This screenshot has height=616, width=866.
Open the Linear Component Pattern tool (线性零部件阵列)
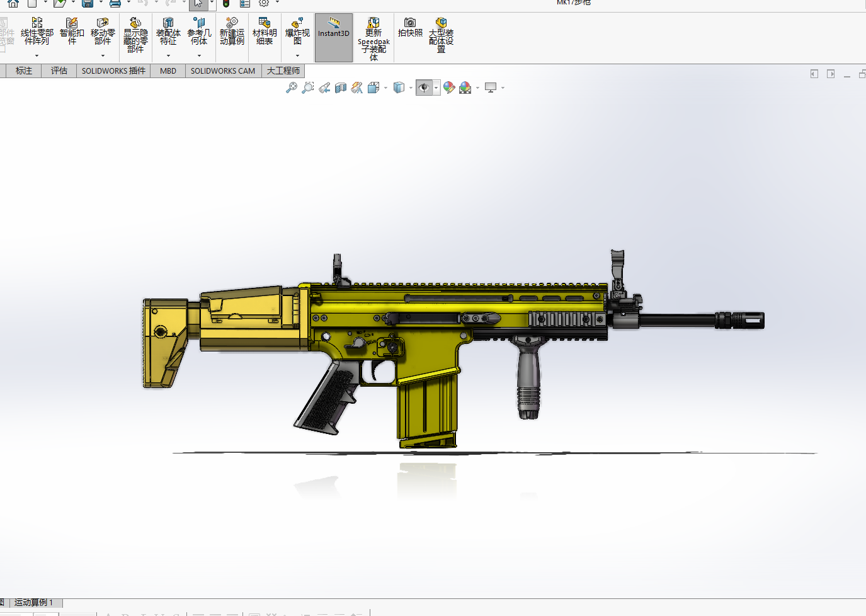(37, 31)
